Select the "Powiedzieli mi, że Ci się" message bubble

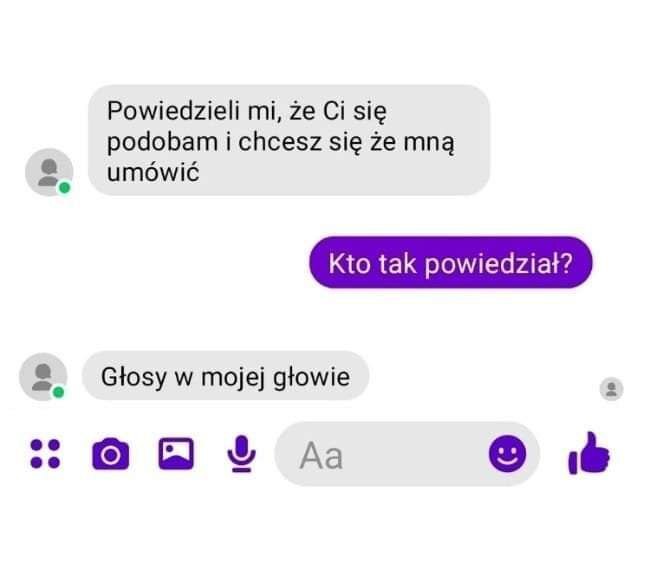289,140
